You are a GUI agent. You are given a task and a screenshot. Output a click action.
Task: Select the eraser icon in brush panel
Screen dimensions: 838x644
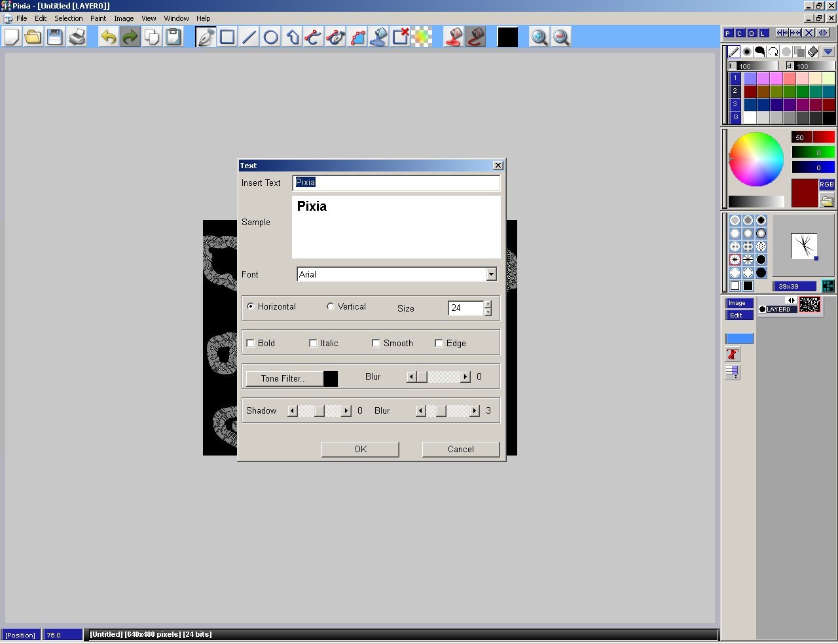click(813, 51)
